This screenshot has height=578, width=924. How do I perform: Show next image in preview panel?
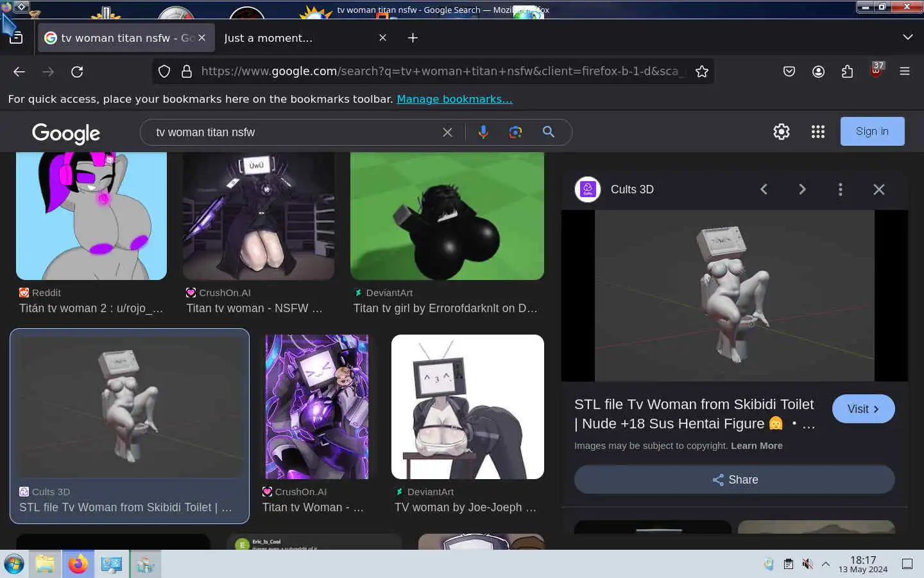pyautogui.click(x=802, y=189)
